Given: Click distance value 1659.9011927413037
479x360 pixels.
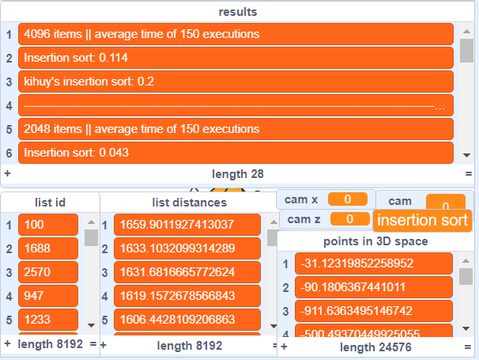Looking at the screenshot, I should point(187,225).
